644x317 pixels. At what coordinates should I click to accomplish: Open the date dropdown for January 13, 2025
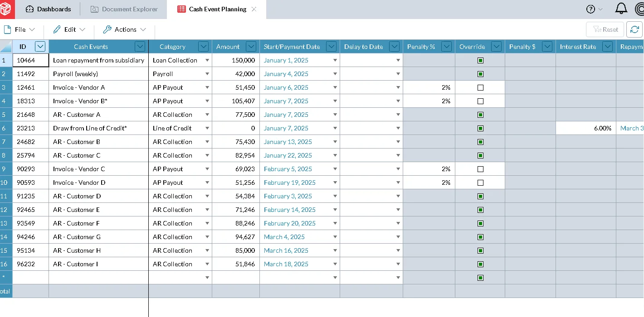pyautogui.click(x=335, y=142)
